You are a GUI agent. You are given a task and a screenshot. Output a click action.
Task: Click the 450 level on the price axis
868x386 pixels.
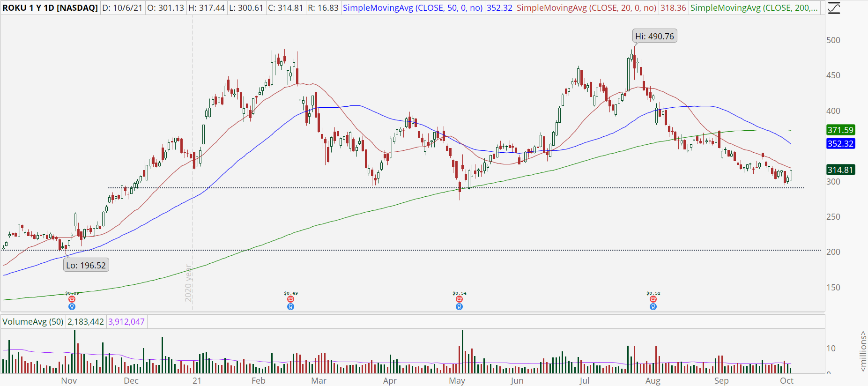[x=833, y=75]
